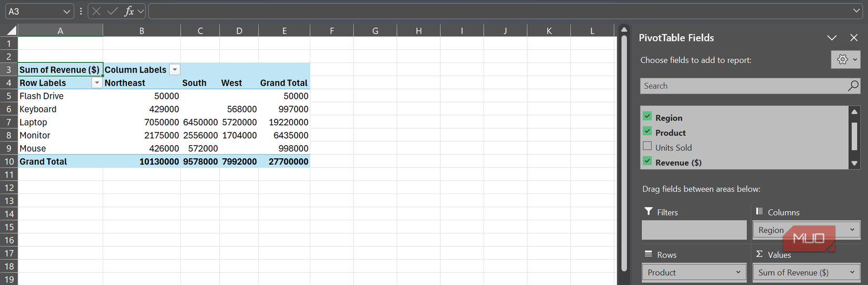Expand the formula bar with the chevron
Viewport: 868px width, 285px height.
tap(856, 11)
